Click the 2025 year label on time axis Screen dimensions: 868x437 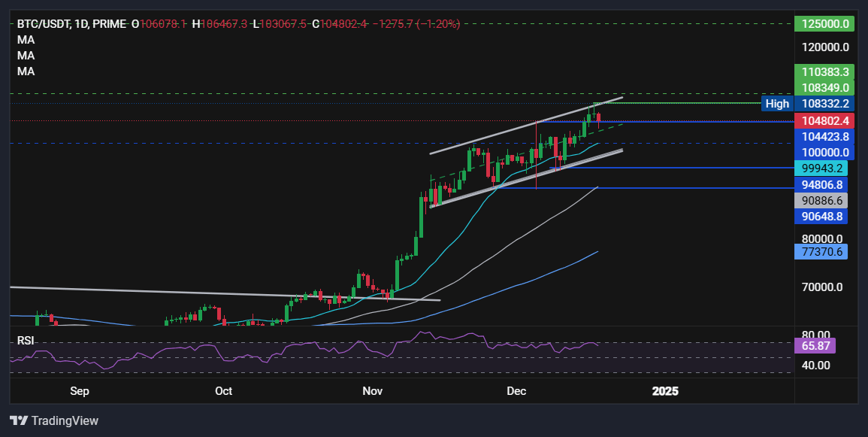pyautogui.click(x=664, y=391)
